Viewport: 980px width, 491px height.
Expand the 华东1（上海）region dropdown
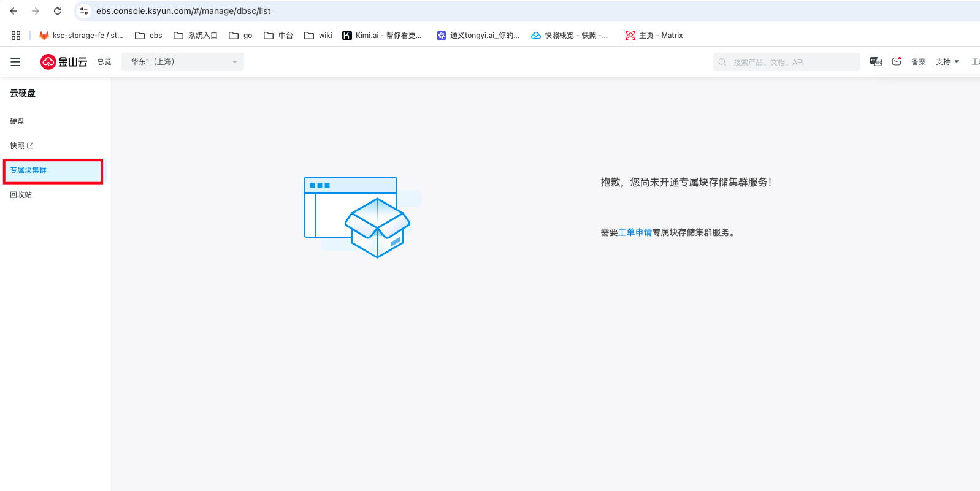click(x=183, y=62)
